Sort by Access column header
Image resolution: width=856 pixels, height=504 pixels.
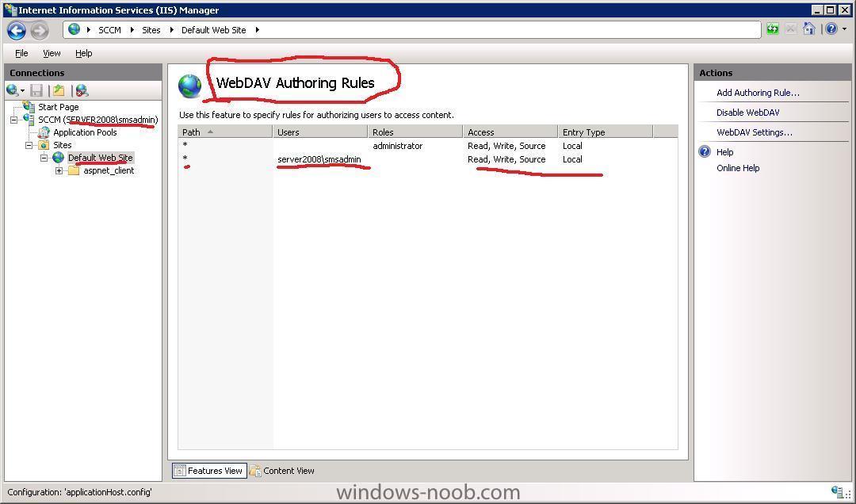coord(510,132)
